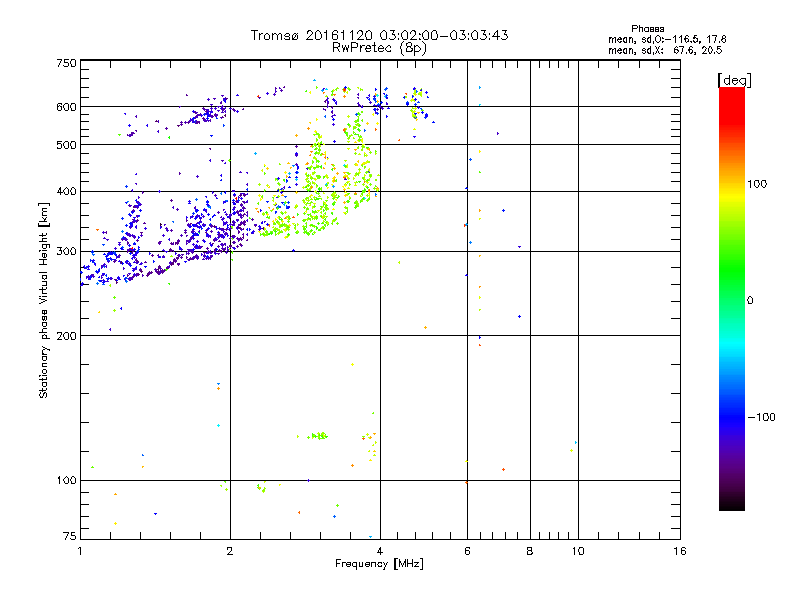Click the plot title starting with Tromsø
The height and width of the screenshot is (600, 800).
click(380, 35)
